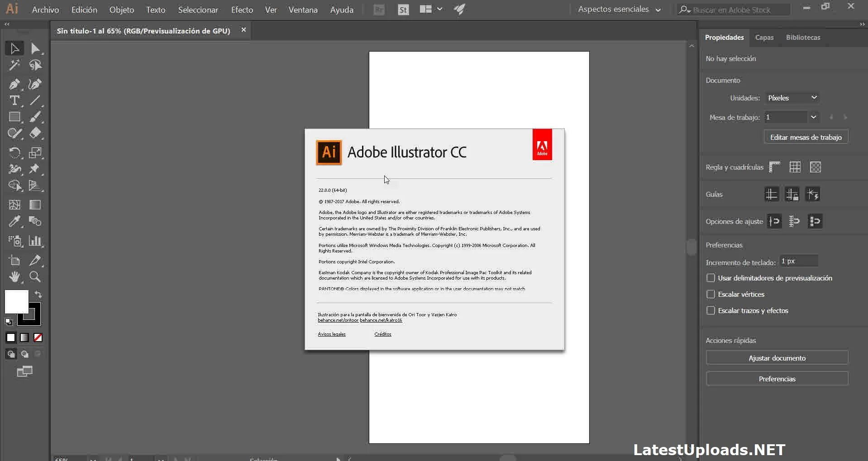Choose the Gradient tool
868x461 pixels.
click(35, 205)
